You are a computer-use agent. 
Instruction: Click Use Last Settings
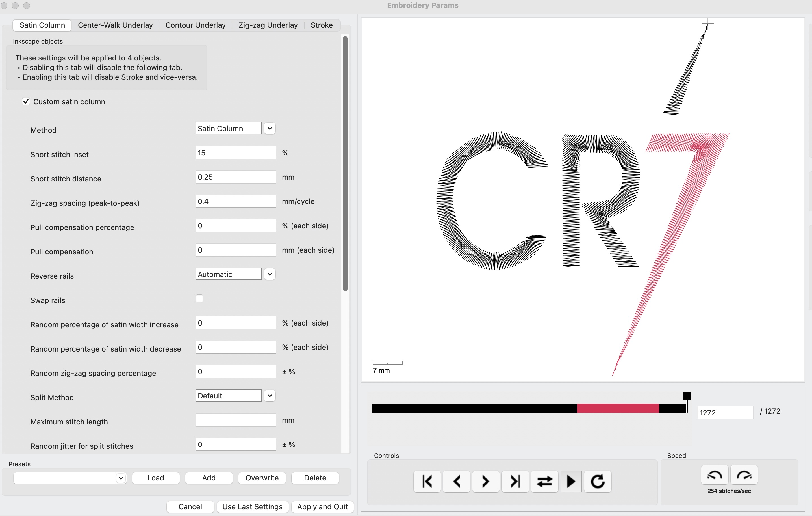click(x=253, y=507)
